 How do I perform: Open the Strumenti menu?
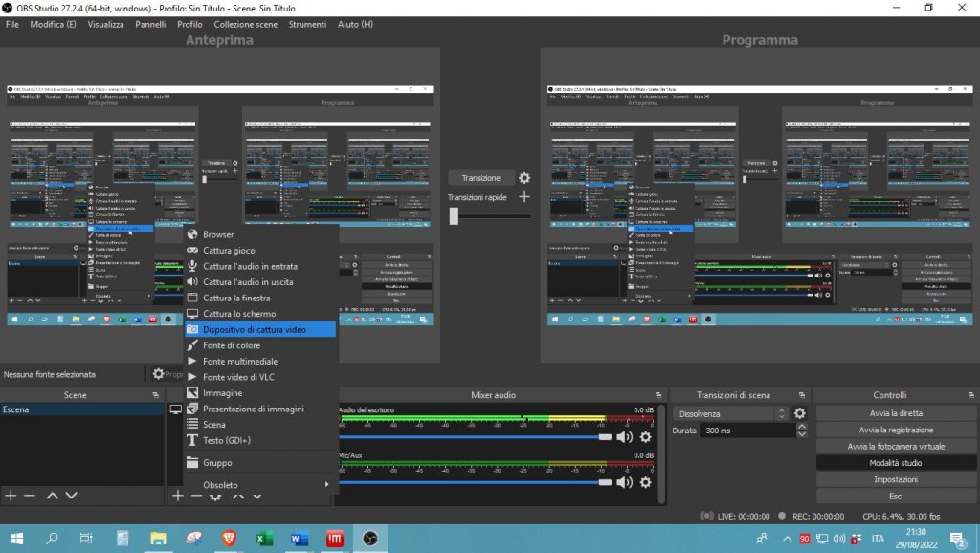pyautogui.click(x=307, y=24)
